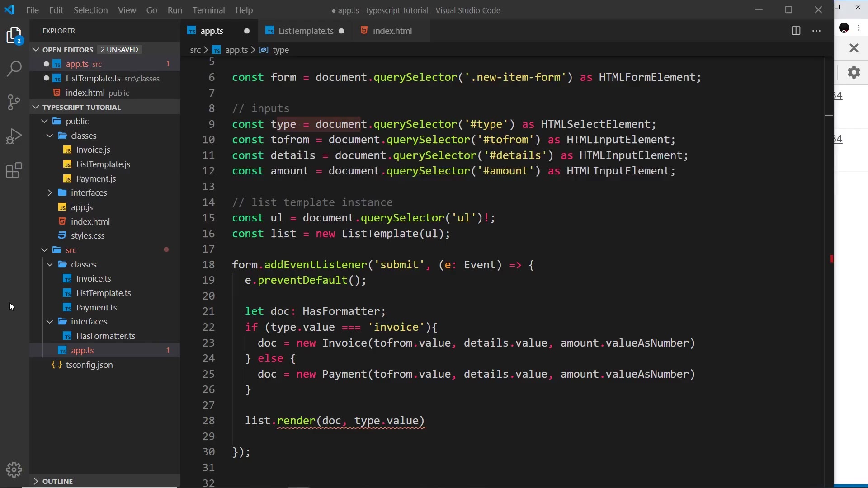Viewport: 868px width, 488px height.
Task: Select app.ts in src folder tree
Action: [x=104, y=350]
